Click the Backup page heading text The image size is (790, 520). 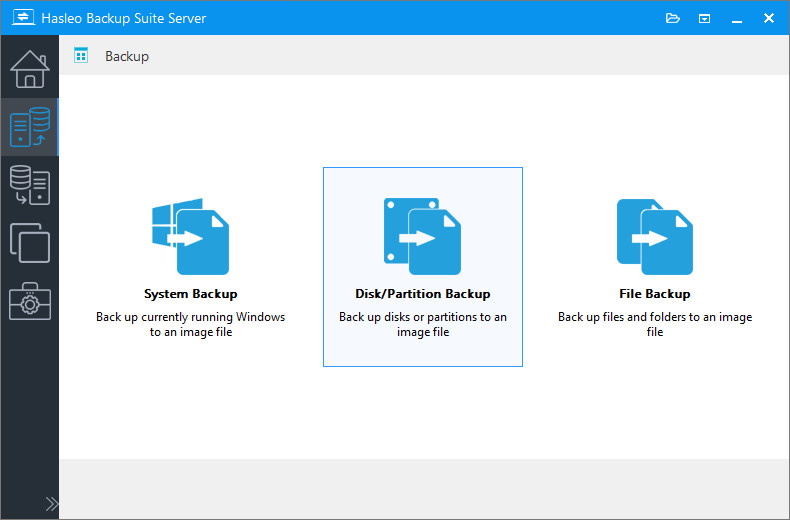coord(127,56)
